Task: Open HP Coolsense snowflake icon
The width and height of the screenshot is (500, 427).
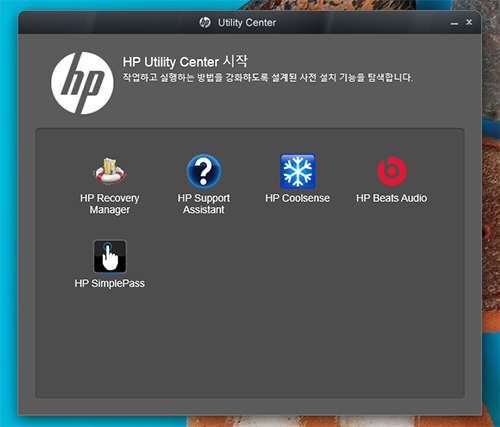Action: (x=298, y=171)
